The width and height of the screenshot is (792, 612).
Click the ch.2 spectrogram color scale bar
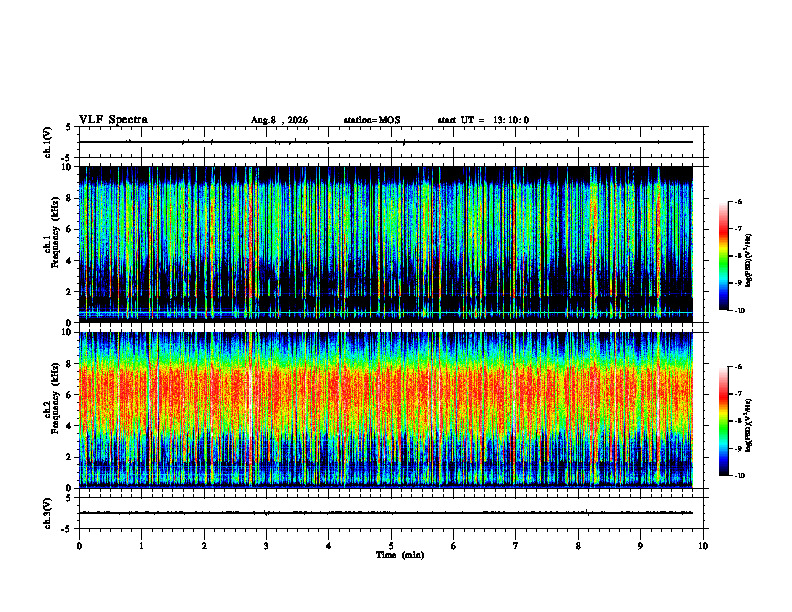(x=724, y=421)
